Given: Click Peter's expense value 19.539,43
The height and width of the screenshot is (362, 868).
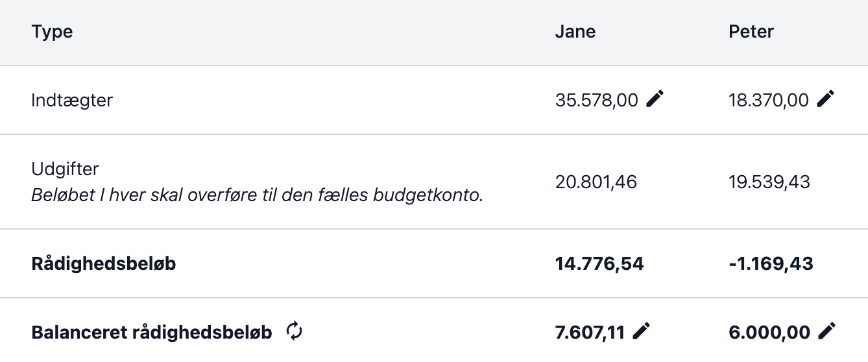Looking at the screenshot, I should pyautogui.click(x=769, y=182).
